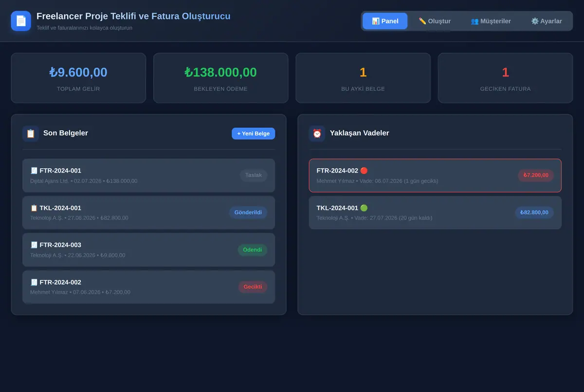Click the ₺7.200,00 amount badge
584x392 pixels.
pos(536,175)
